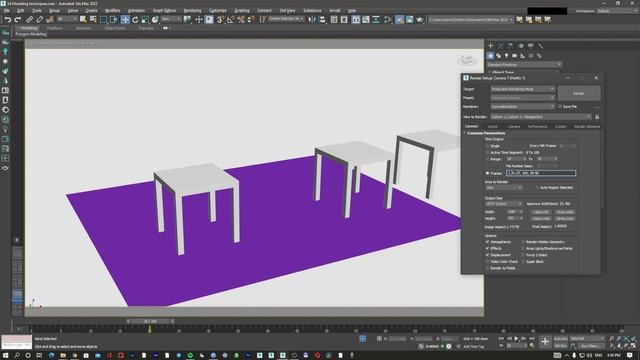Screen dimensions: 640x360
Task: Select the Active Time Segment option
Action: [487, 152]
